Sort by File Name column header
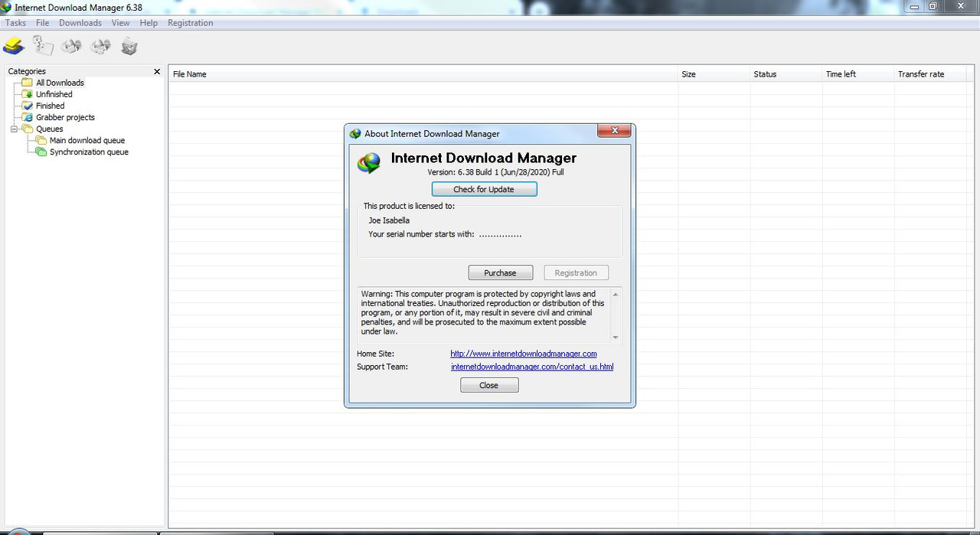 (423, 74)
